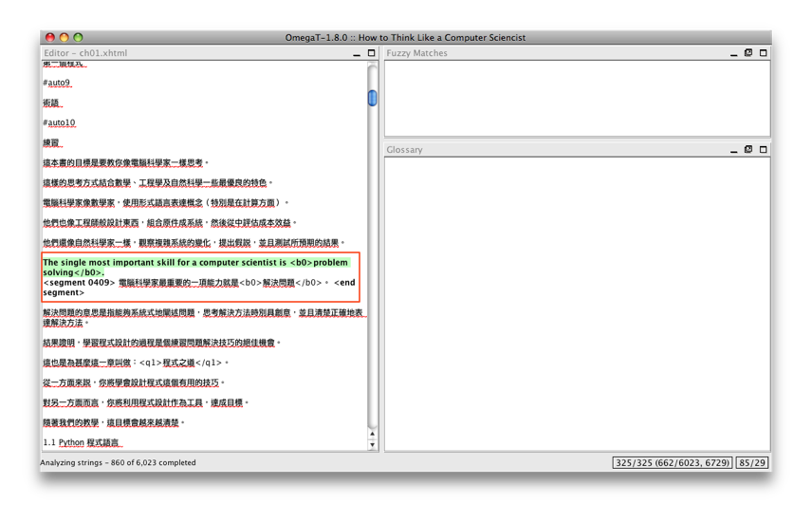Click the 325/325 progress counter

pos(673,463)
